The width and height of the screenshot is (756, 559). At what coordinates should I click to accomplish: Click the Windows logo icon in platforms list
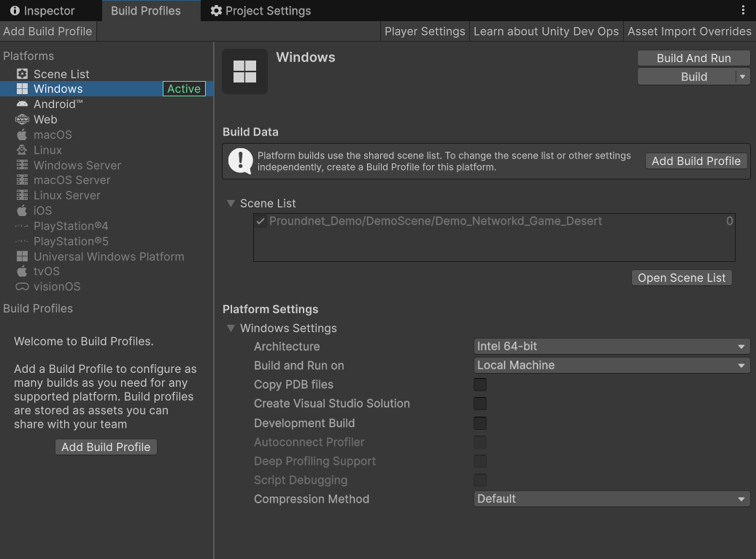[22, 89]
